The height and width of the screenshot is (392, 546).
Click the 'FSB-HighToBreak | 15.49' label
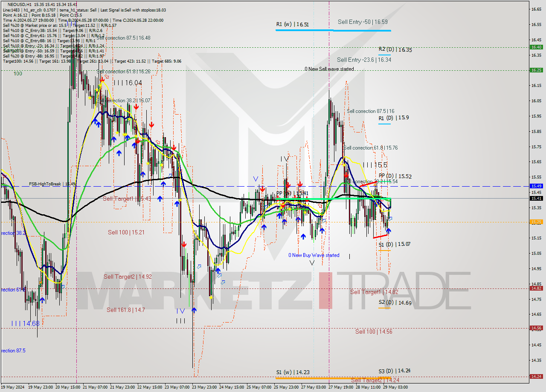click(52, 184)
